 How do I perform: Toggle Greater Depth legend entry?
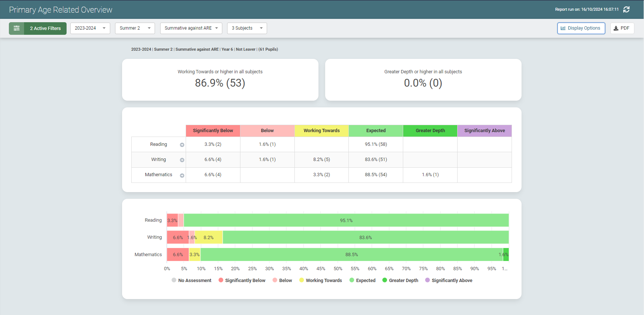point(400,281)
